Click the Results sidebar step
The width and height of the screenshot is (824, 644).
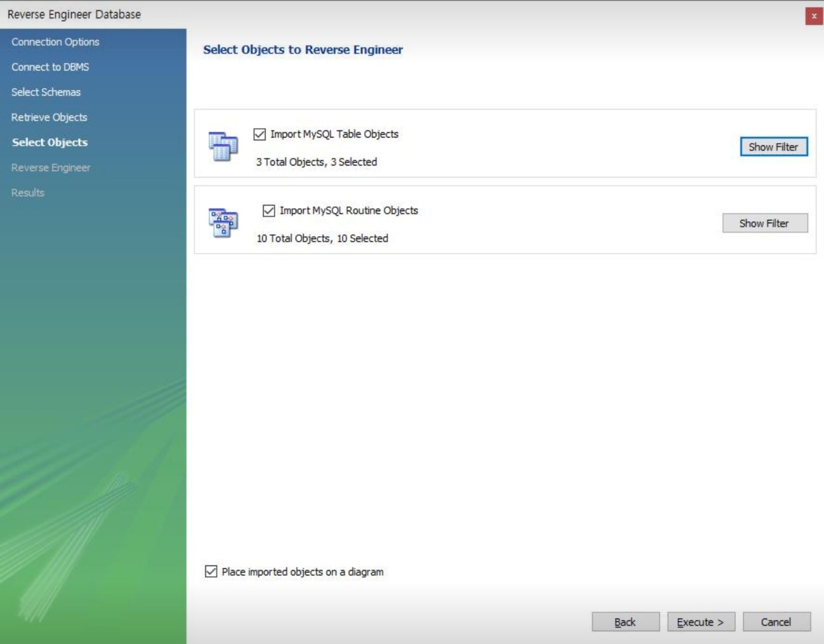point(27,193)
